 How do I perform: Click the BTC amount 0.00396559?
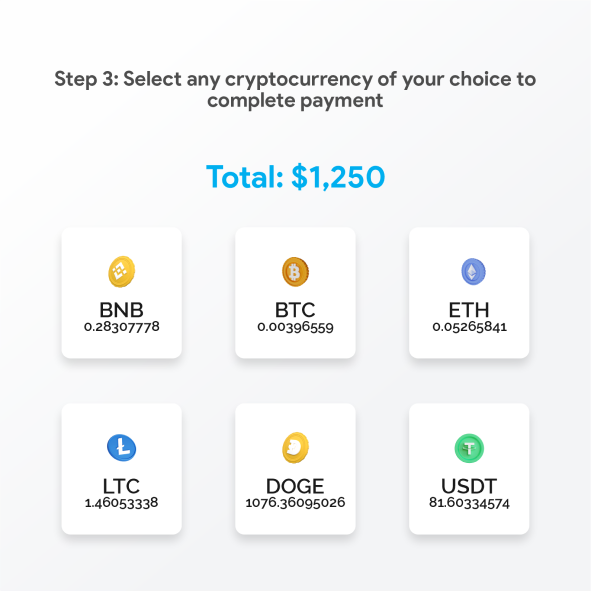click(296, 327)
